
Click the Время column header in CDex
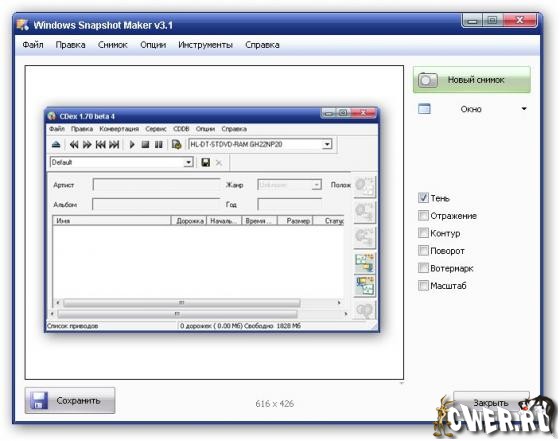260,221
